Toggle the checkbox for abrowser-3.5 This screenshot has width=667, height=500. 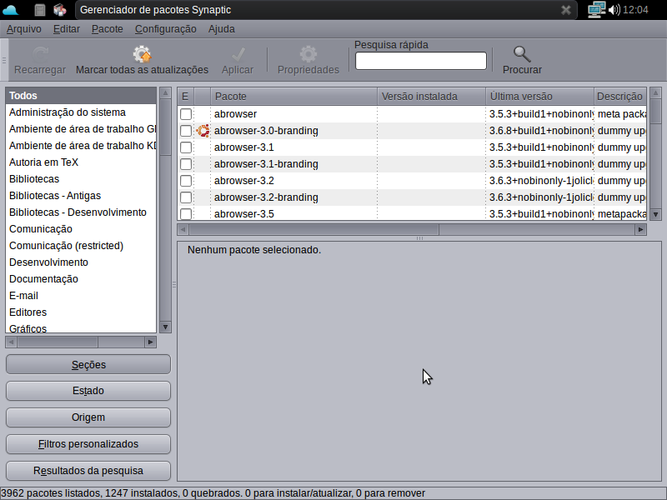coord(186,214)
